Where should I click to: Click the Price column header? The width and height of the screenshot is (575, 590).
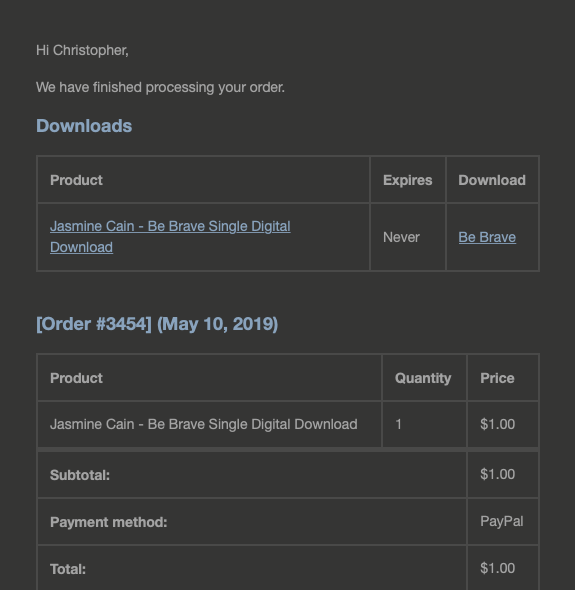pyautogui.click(x=497, y=378)
